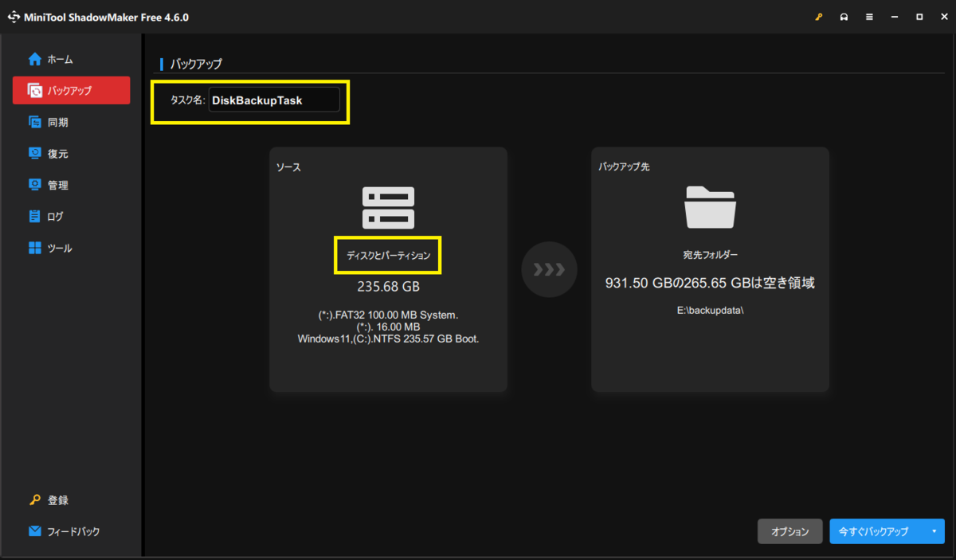Image resolution: width=956 pixels, height=560 pixels.
Task: Click the arrow circle between source and destination
Action: tap(549, 269)
